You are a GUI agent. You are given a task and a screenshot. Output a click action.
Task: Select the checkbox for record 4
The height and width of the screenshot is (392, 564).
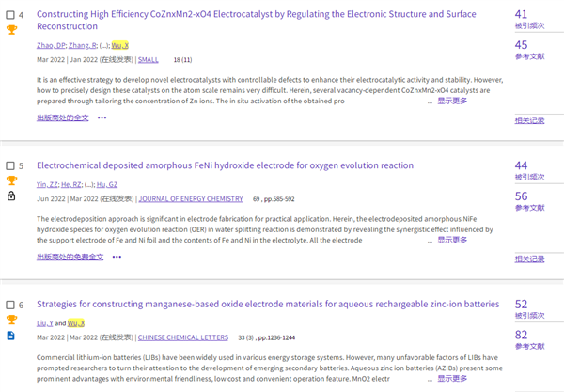click(x=9, y=15)
